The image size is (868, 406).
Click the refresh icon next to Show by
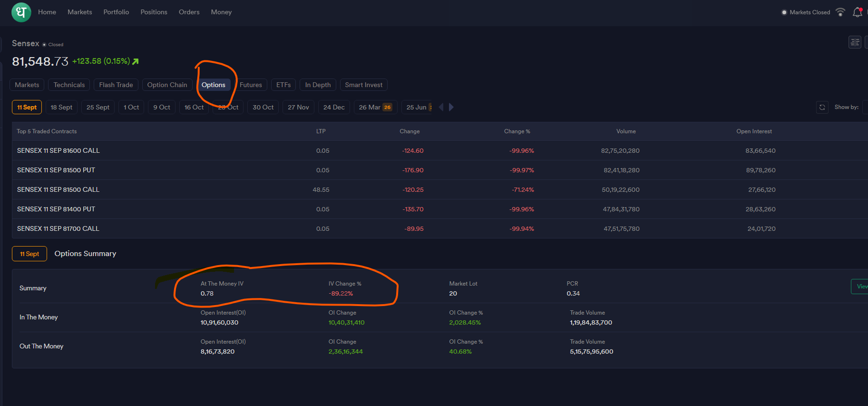[822, 107]
